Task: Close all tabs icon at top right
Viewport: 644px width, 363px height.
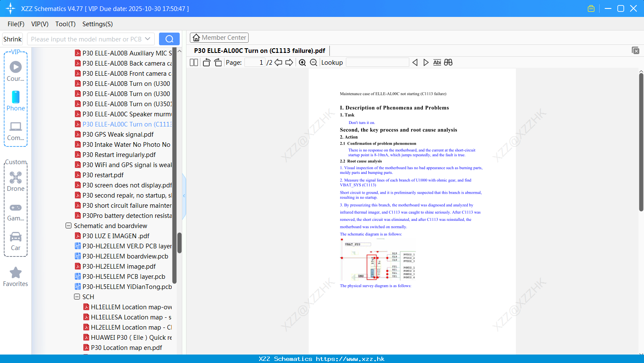Action: 635,50
